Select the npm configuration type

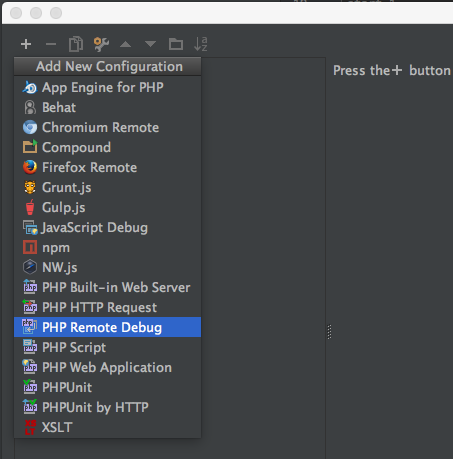(x=107, y=247)
